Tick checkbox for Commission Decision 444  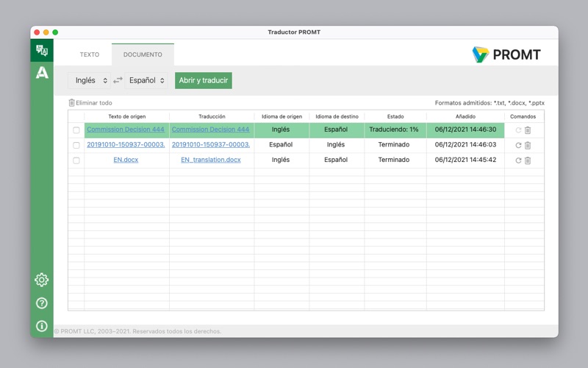point(76,130)
